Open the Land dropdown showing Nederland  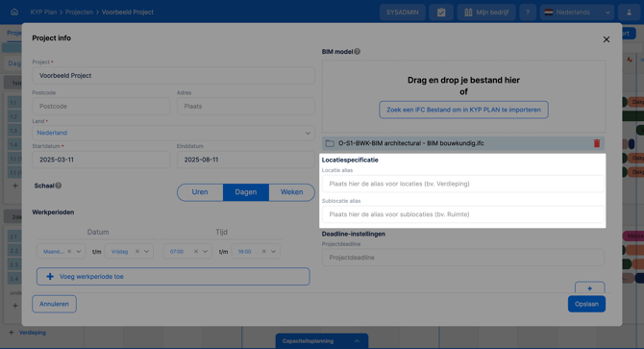click(173, 133)
